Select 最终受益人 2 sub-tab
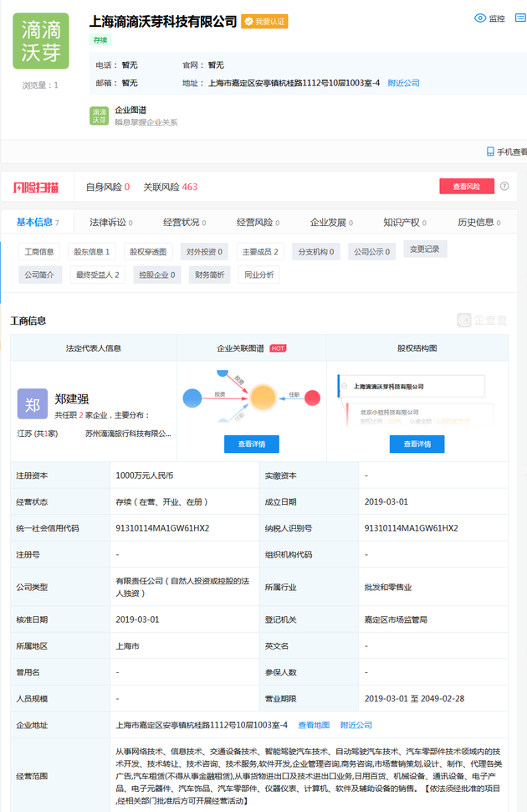The image size is (527, 812). coord(97,275)
